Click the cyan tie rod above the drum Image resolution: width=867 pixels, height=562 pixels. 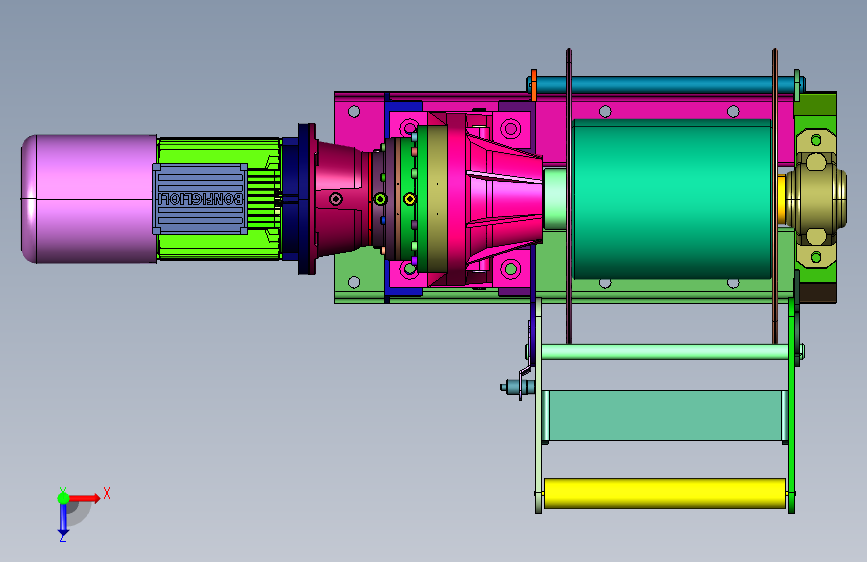[664, 86]
